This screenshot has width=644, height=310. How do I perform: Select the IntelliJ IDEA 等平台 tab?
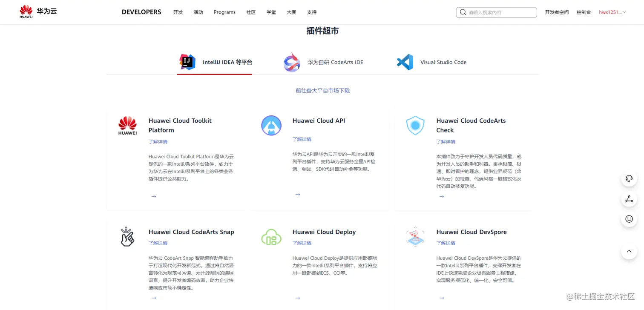[x=215, y=62]
